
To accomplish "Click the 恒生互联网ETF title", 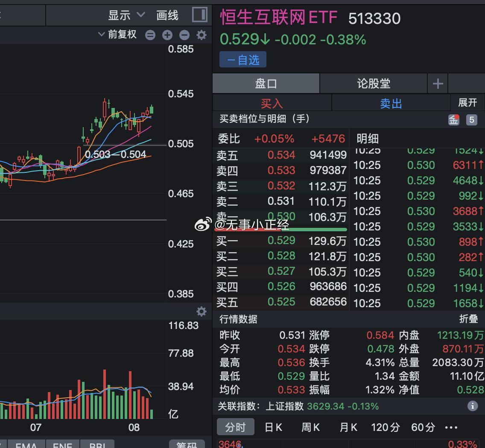I will point(278,17).
